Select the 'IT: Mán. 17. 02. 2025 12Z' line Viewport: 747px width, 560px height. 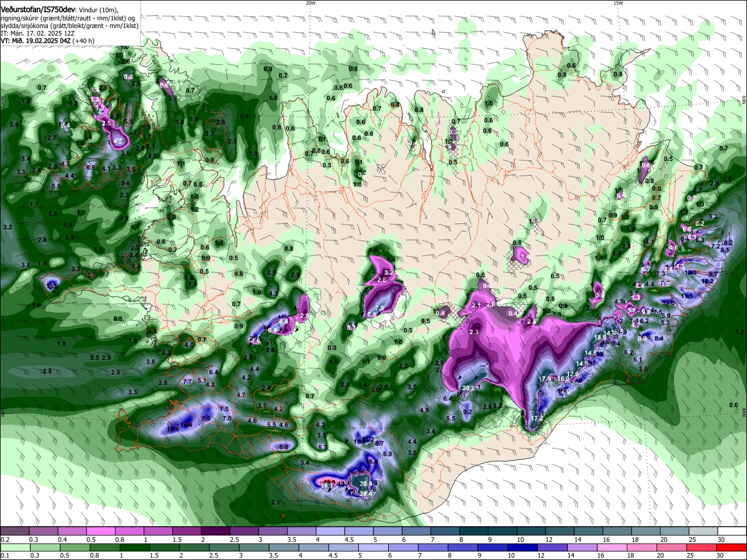coord(37,33)
